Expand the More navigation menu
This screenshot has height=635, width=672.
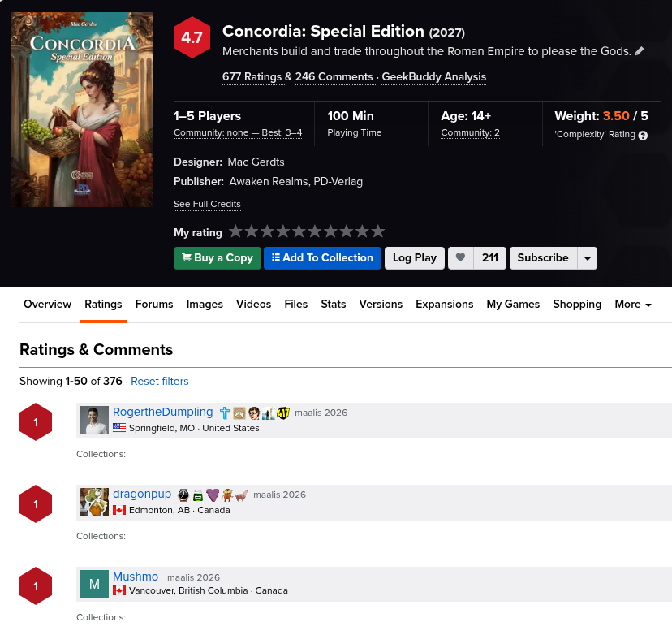(x=633, y=304)
